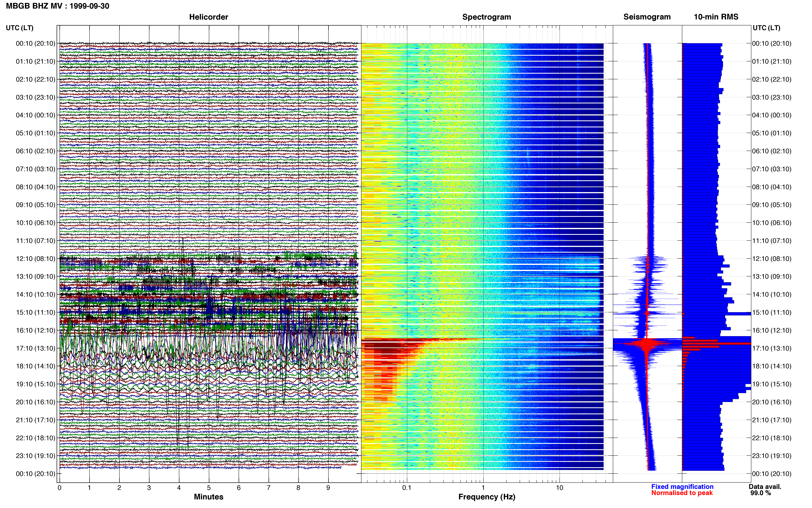Click the 'Minutes' axis label under helicorder
Screen dimensions: 812x508
pos(209,497)
